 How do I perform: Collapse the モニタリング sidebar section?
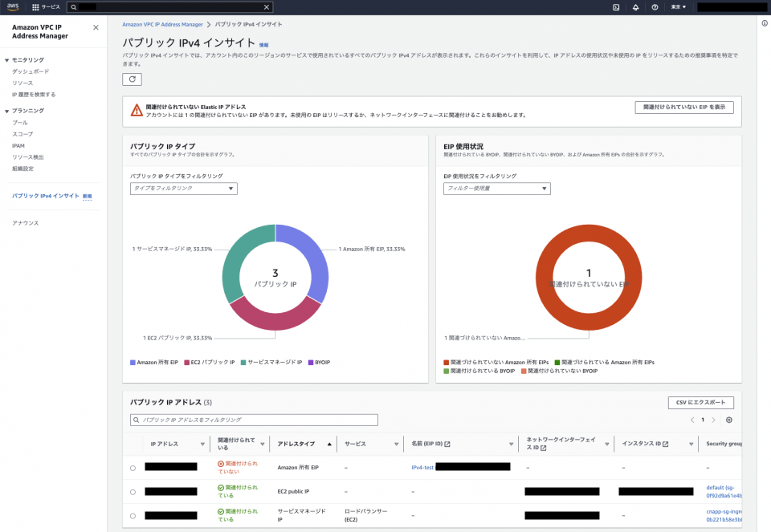(x=7, y=60)
